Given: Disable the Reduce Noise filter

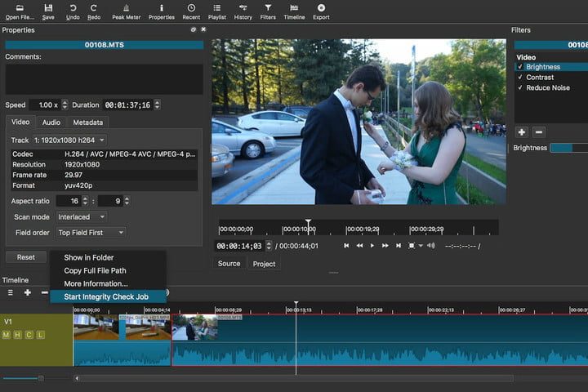Looking at the screenshot, I should [x=520, y=87].
